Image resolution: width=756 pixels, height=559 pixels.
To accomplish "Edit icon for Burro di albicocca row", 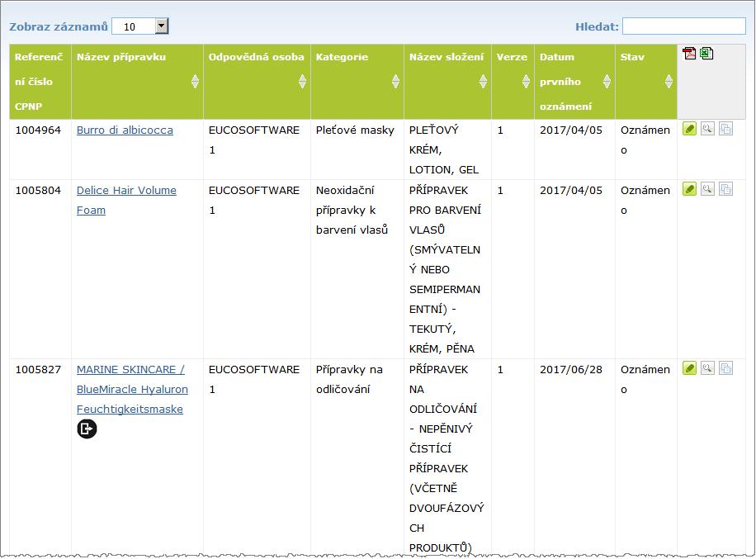I will (x=689, y=129).
